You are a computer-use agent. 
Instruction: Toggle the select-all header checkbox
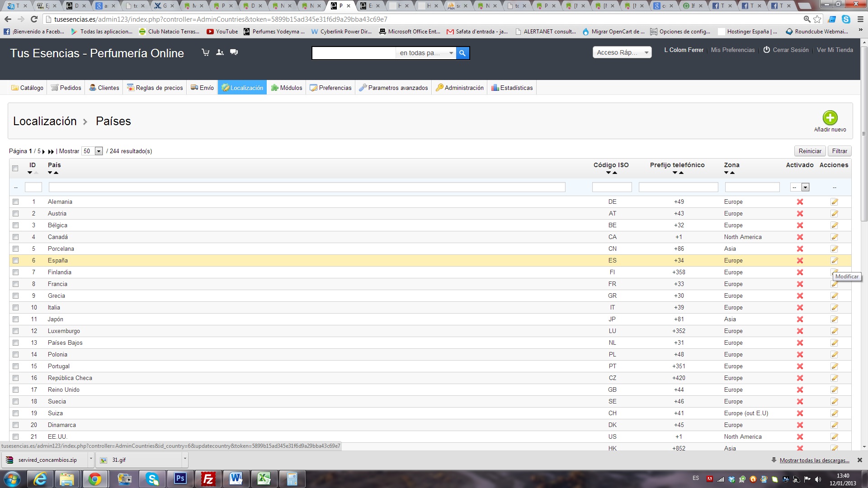[x=15, y=169]
